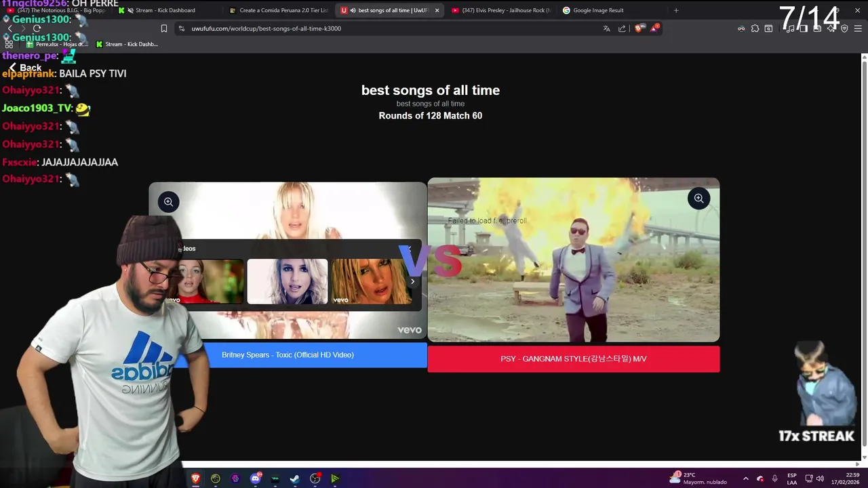Open second Britney video thumbnail
The image size is (868, 488).
288,281
